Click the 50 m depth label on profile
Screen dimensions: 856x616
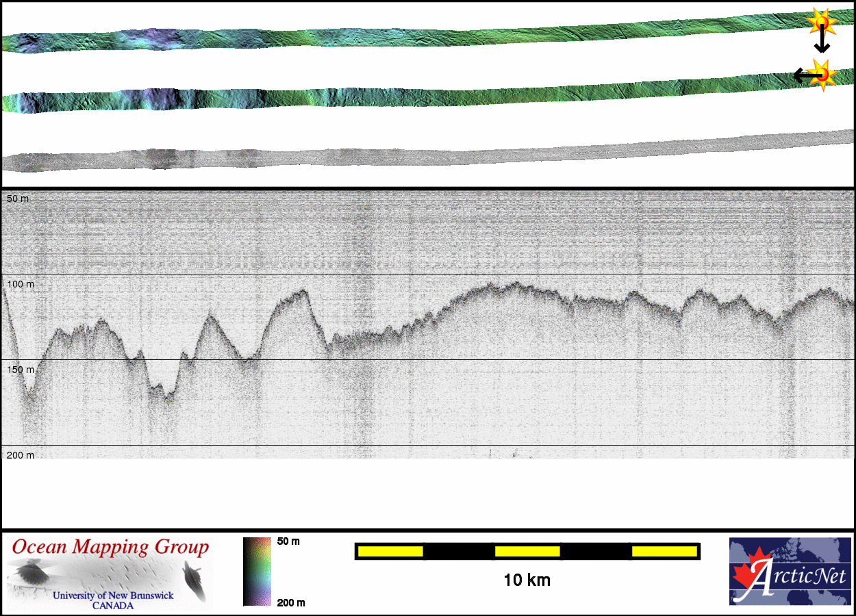pyautogui.click(x=18, y=198)
